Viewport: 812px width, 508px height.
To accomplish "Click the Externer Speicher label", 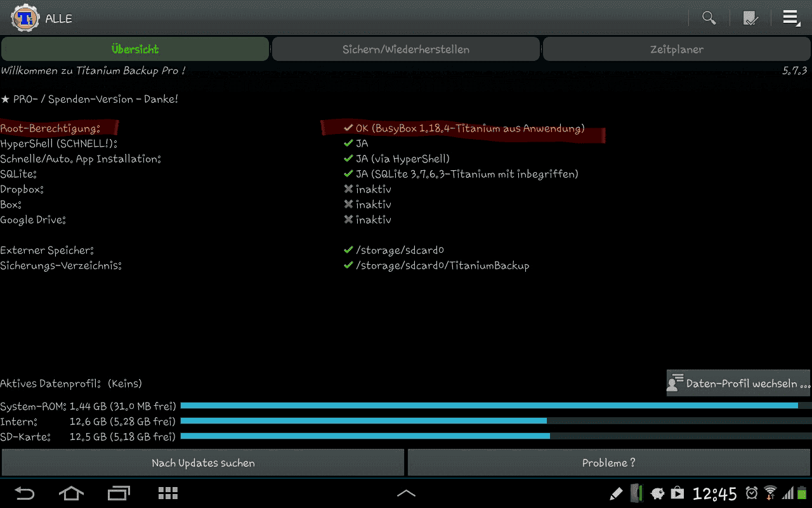I will [x=47, y=250].
